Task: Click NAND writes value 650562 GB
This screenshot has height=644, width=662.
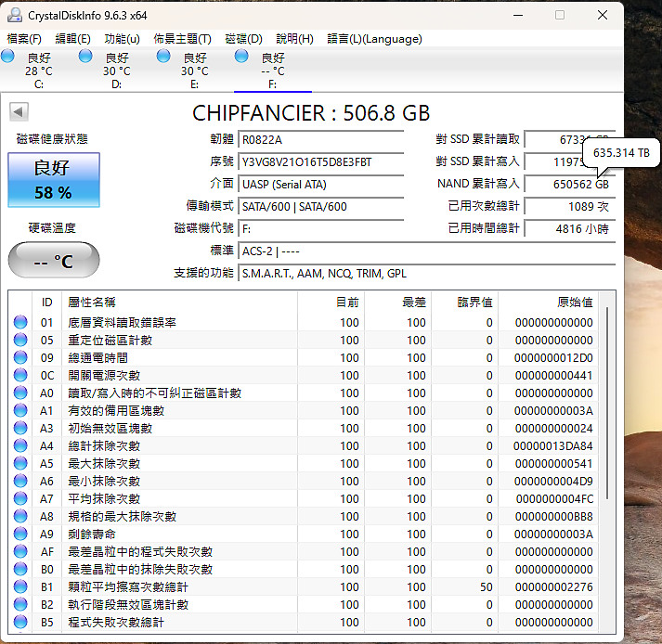Action: (569, 184)
